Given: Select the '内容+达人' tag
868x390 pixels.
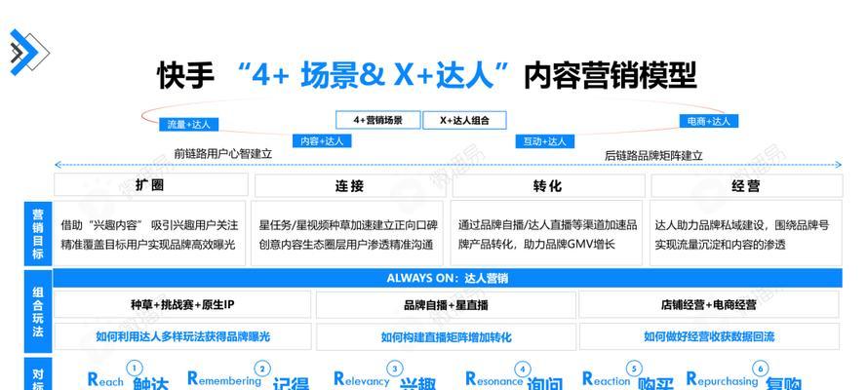Looking at the screenshot, I should pyautogui.click(x=322, y=141).
